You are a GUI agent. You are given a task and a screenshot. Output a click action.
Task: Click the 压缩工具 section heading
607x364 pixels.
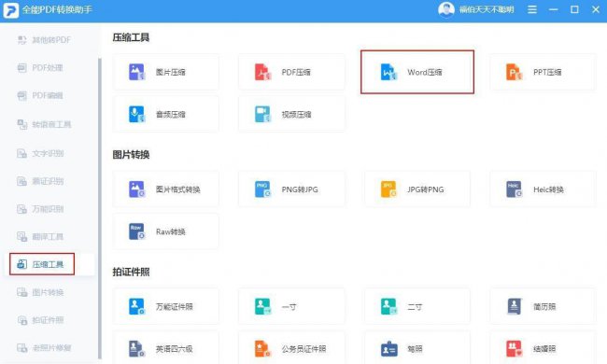click(131, 37)
